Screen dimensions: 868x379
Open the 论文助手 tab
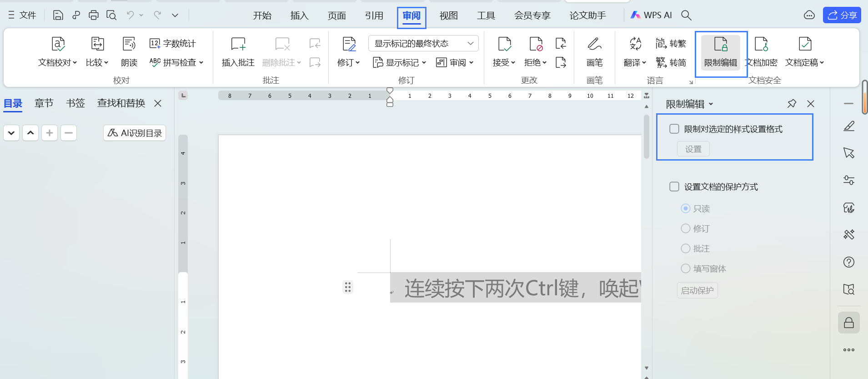click(588, 15)
